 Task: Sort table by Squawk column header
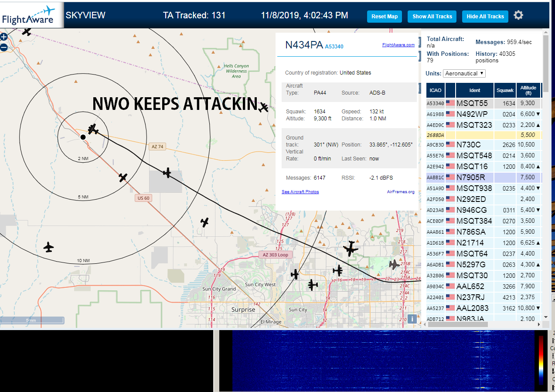click(x=505, y=90)
